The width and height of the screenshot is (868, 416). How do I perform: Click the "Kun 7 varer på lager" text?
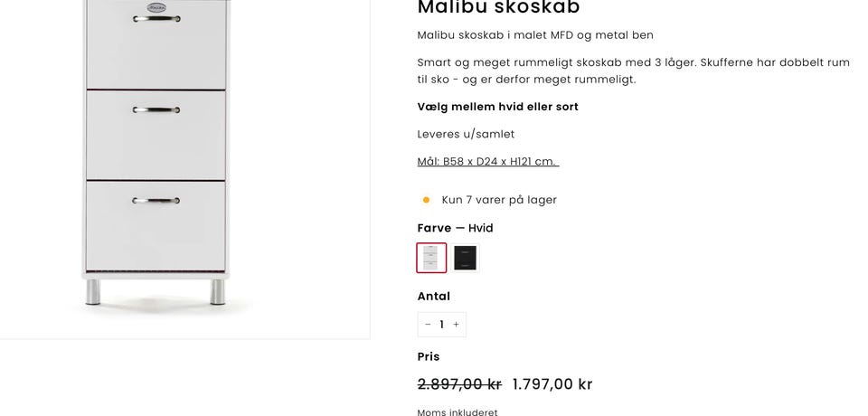(x=499, y=200)
